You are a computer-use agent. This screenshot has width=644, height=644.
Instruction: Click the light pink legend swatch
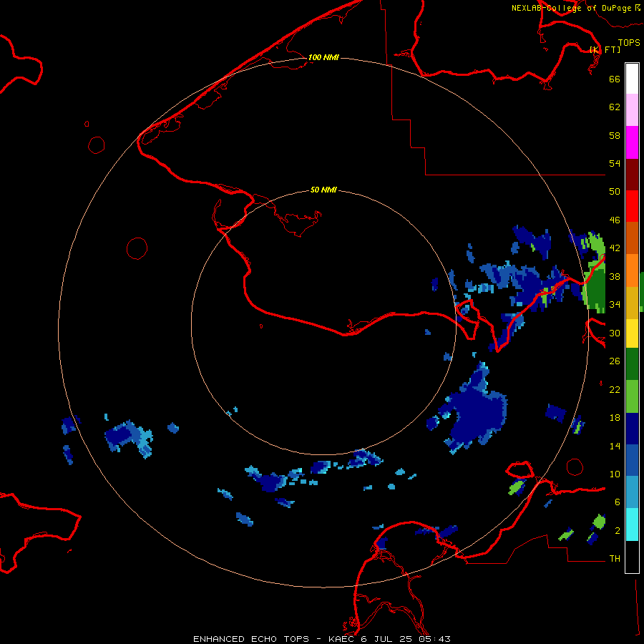tap(632, 110)
